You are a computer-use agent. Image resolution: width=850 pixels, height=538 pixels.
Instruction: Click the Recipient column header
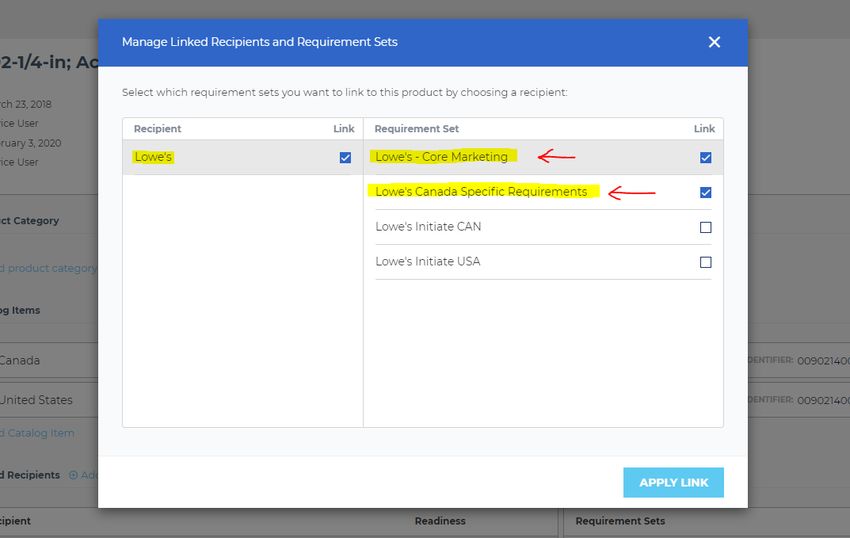[157, 129]
